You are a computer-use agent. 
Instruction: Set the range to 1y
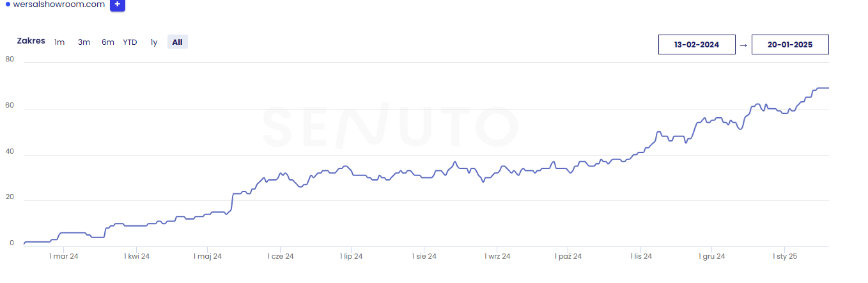click(x=153, y=42)
